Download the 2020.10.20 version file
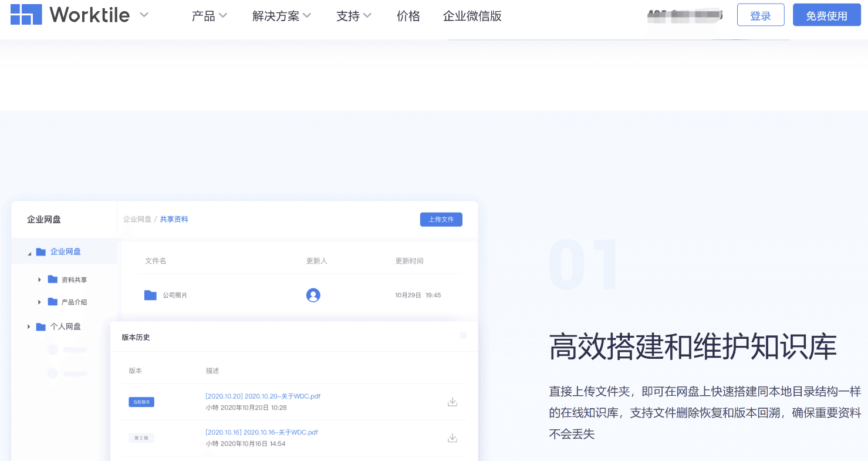868x461 pixels. coord(452,402)
